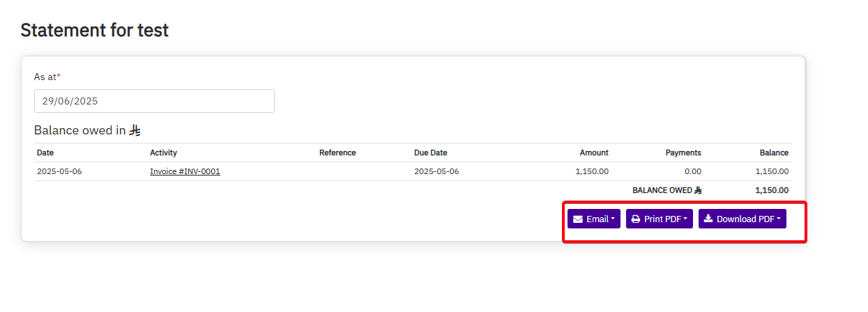868x312 pixels.
Task: Click the currency symbol beside 'Balance owed in'
Action: tap(135, 130)
